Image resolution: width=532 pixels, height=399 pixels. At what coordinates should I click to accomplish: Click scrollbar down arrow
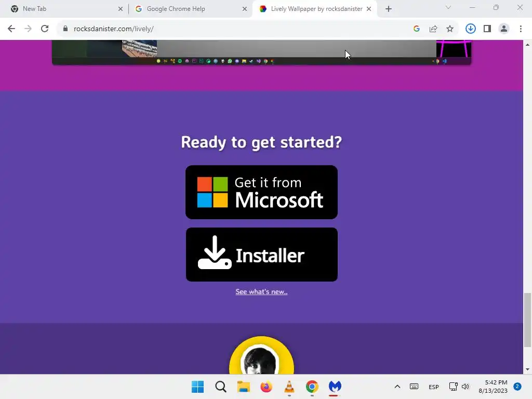(527, 369)
